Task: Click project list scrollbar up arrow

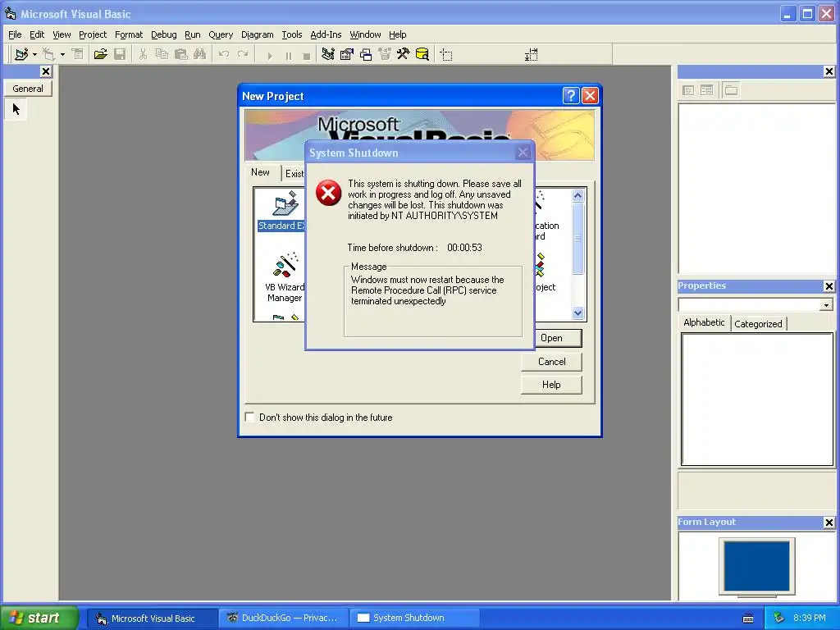Action: point(577,195)
